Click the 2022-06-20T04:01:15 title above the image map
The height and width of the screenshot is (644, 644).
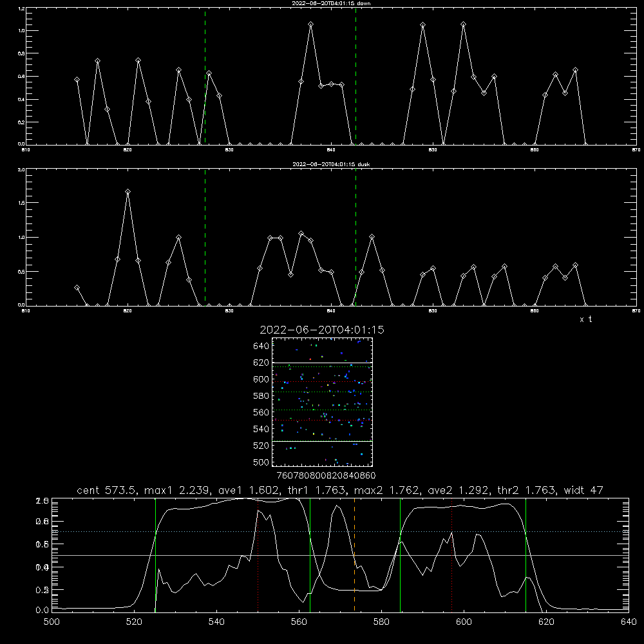[x=322, y=330]
